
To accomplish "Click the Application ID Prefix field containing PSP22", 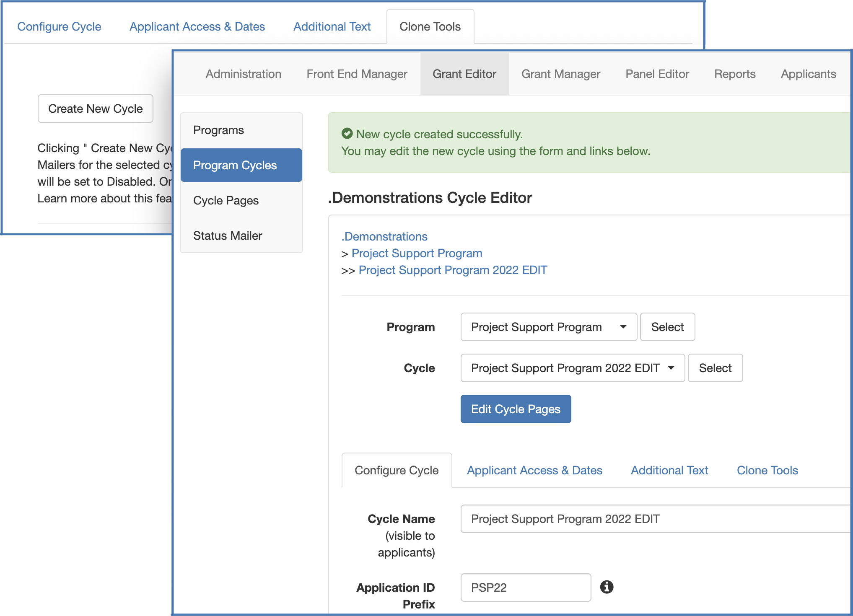I will click(x=526, y=588).
